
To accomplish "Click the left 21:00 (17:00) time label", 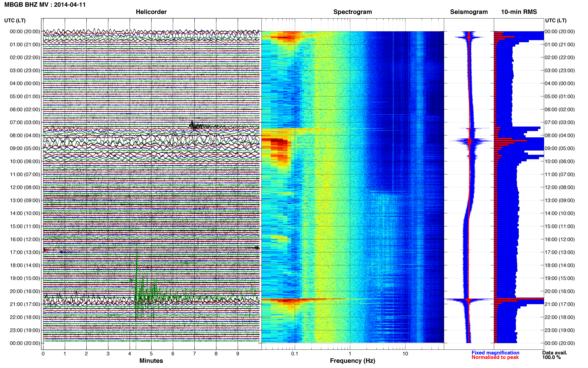I will [25, 304].
